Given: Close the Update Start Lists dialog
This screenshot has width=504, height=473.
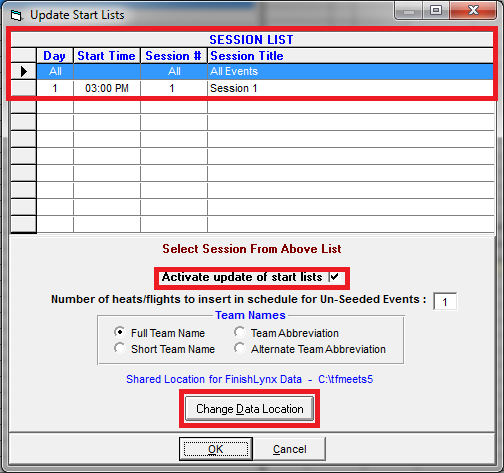Looking at the screenshot, I should pyautogui.click(x=473, y=10).
